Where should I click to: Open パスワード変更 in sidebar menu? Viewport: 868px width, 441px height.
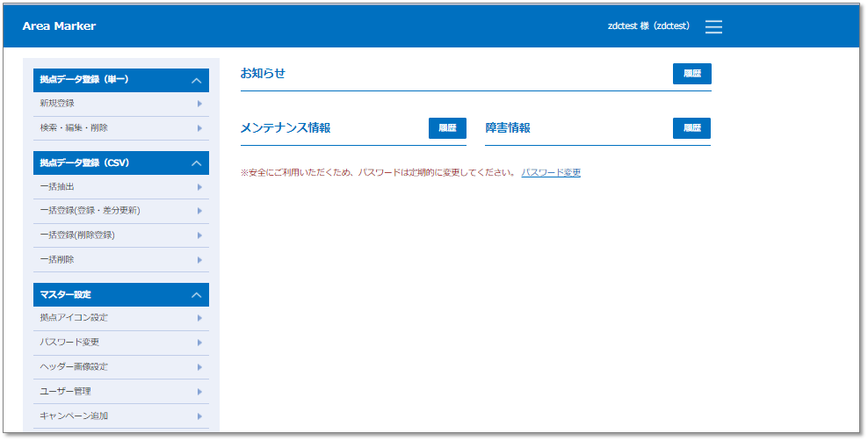tap(121, 343)
